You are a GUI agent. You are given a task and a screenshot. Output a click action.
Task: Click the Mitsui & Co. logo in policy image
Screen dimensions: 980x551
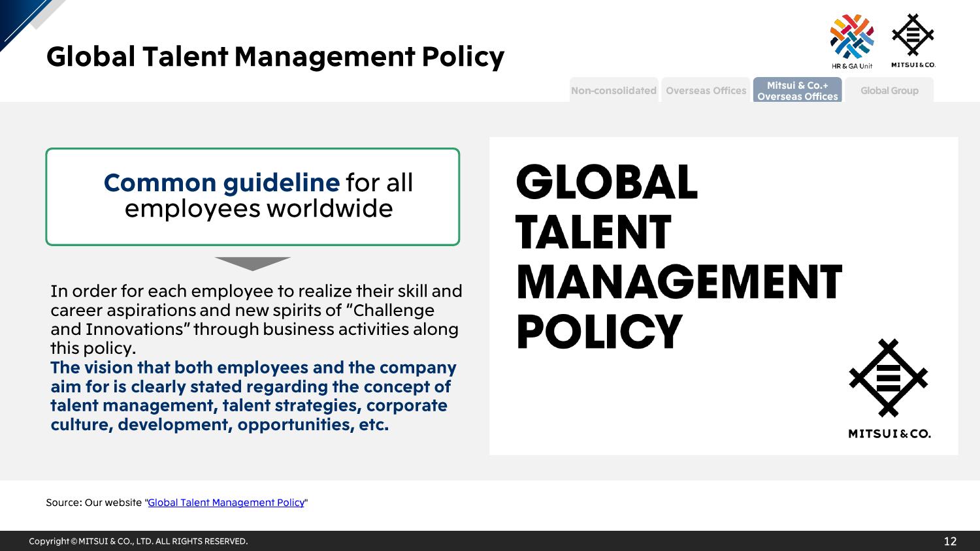(x=889, y=388)
